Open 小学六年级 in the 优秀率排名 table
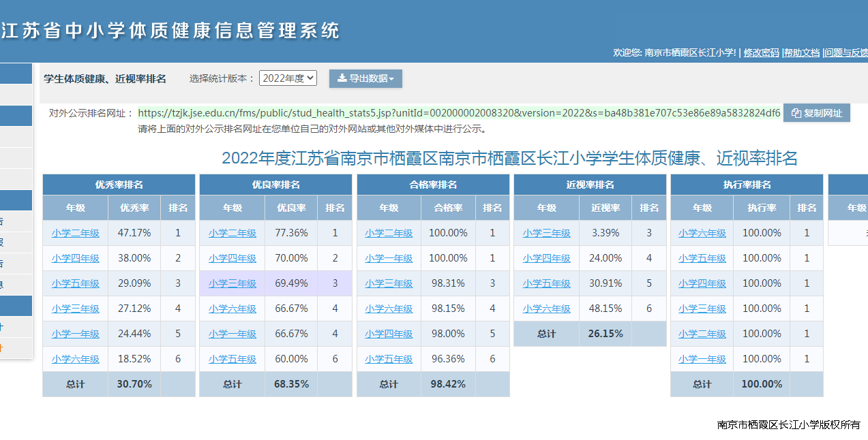This screenshot has height=440, width=868. point(75,359)
